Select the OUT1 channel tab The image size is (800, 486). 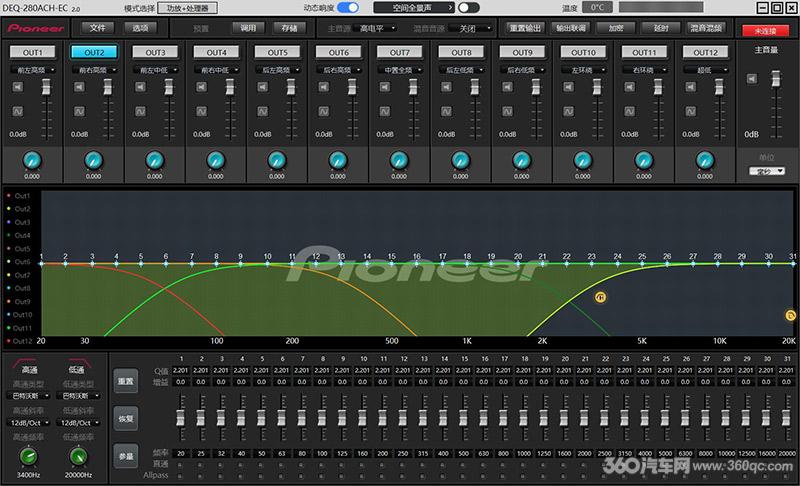(33, 53)
